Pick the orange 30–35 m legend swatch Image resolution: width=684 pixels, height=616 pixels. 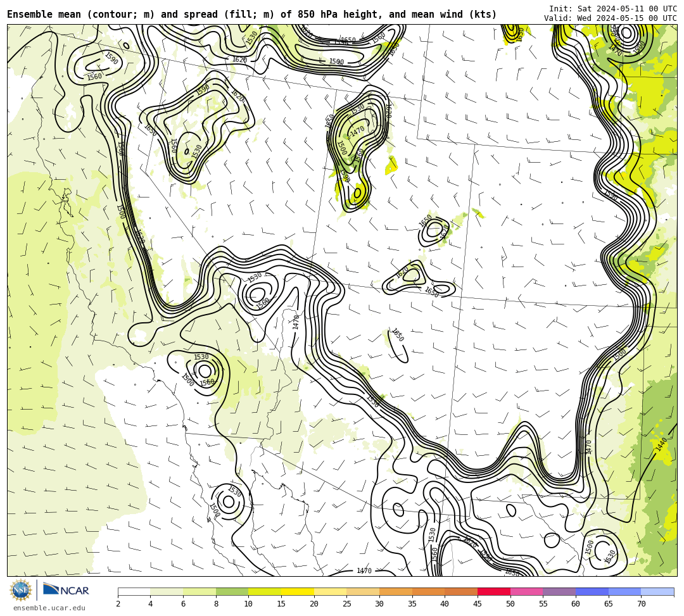pyautogui.click(x=396, y=591)
